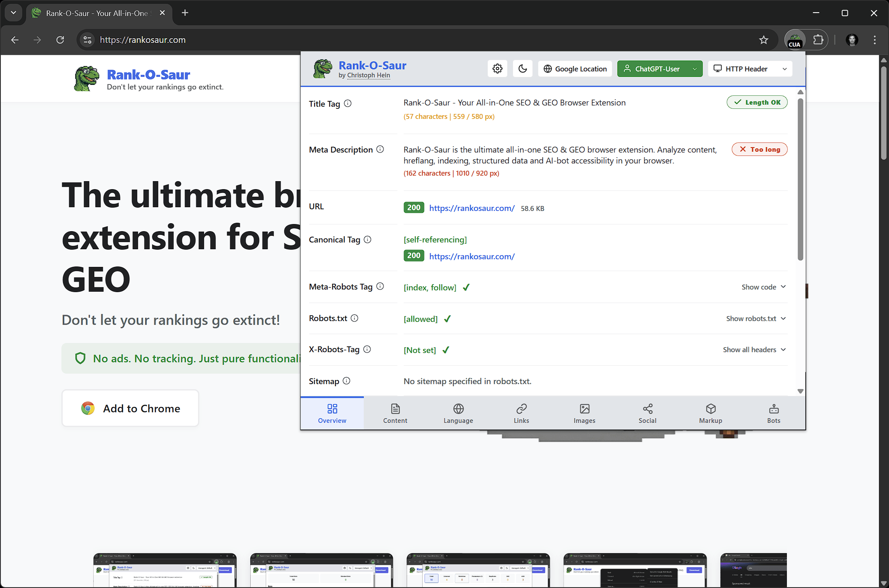Click the Canonical Tag info icon

coord(368,240)
